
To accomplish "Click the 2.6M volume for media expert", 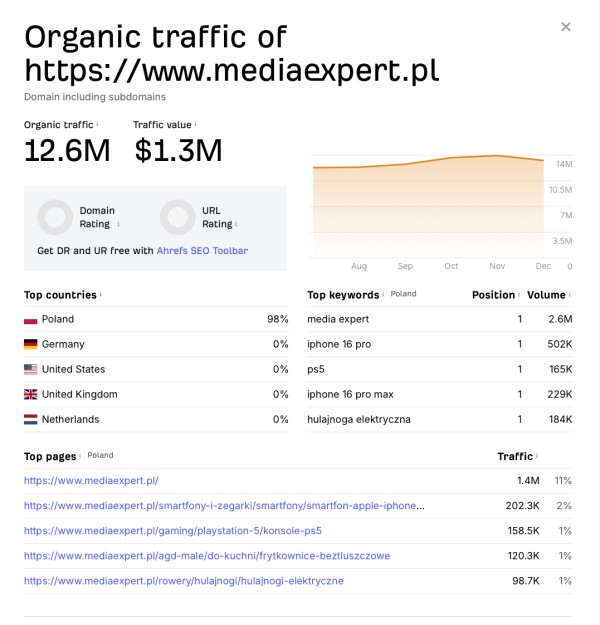I will coord(560,319).
